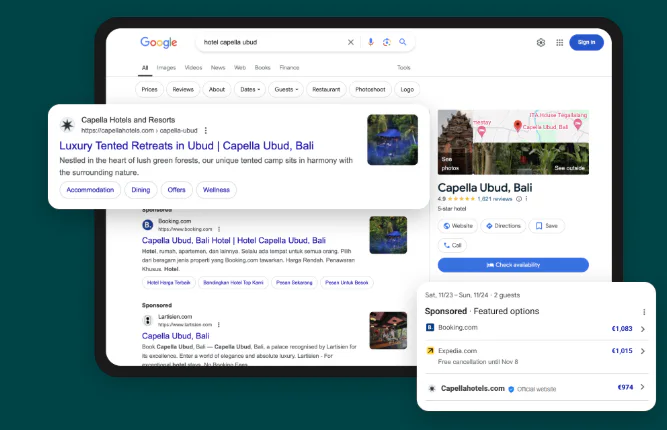Expand the Expedia.com €1,015 price option
The height and width of the screenshot is (430, 667).
[x=536, y=356]
